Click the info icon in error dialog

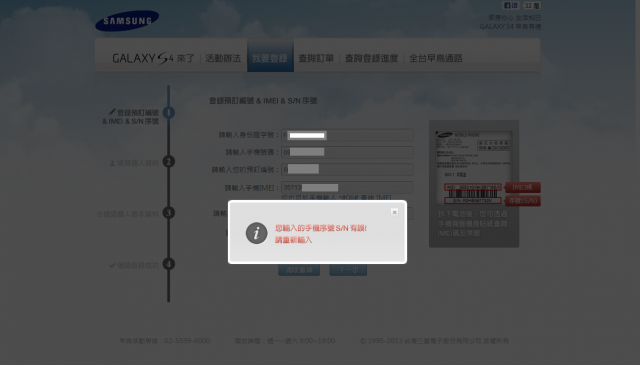pyautogui.click(x=256, y=233)
